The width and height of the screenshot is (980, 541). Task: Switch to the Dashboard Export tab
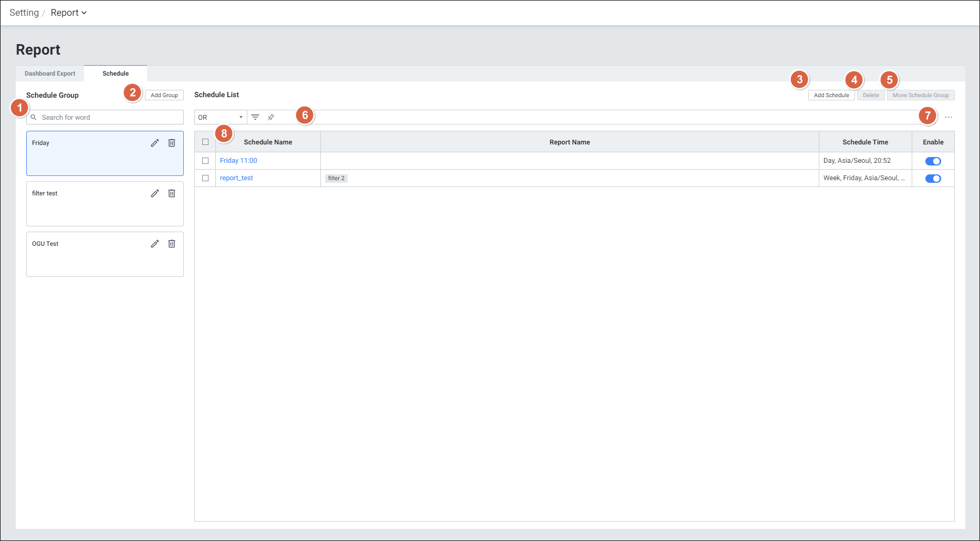tap(50, 74)
